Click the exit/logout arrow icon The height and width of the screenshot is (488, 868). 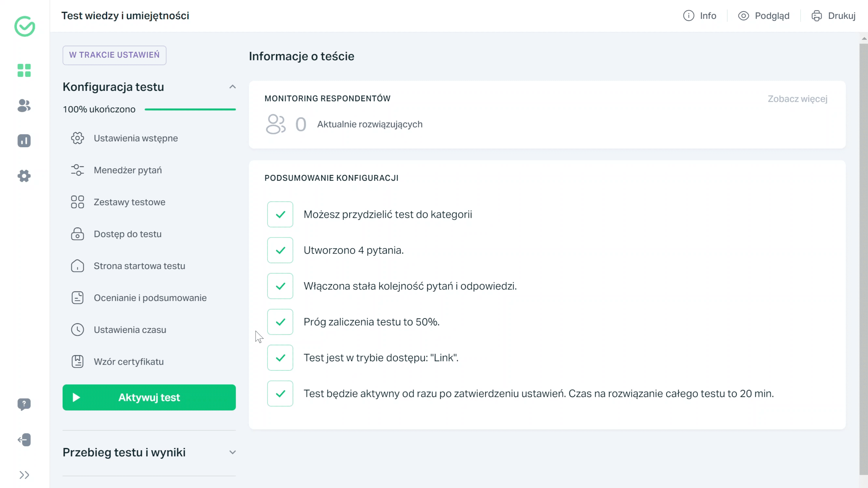24,439
